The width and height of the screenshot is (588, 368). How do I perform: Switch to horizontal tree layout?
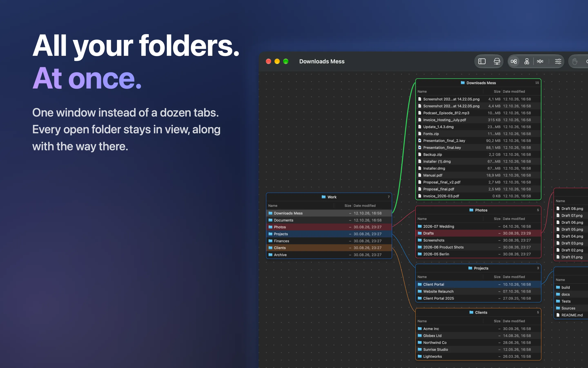514,61
